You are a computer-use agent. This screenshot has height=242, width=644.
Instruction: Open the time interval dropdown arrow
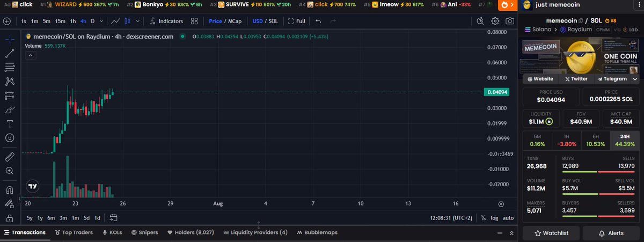101,21
